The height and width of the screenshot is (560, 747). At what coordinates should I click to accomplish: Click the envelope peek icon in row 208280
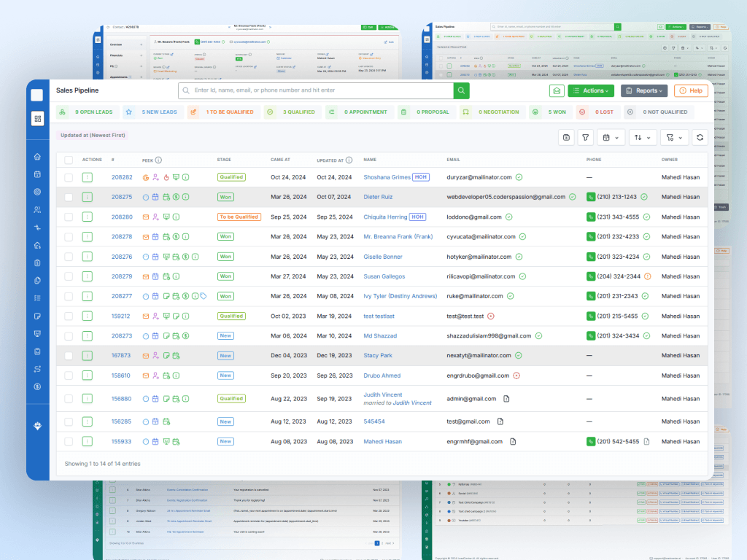click(146, 217)
